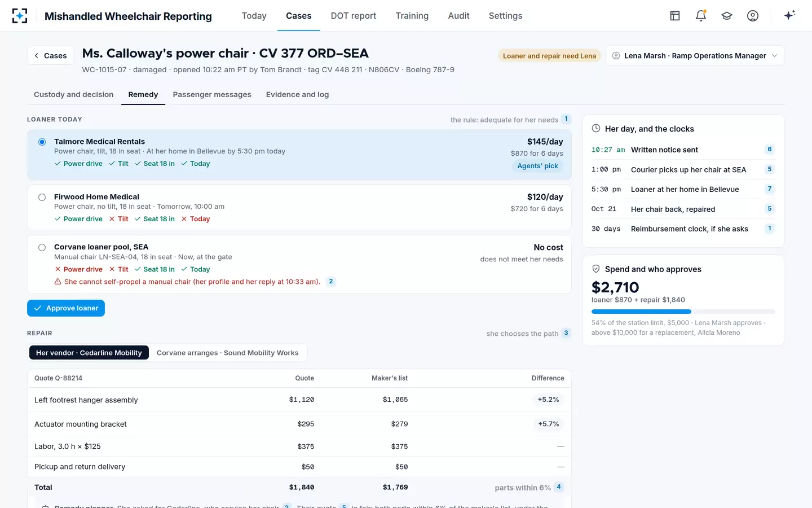Screen dimensions: 812x508
Task: Click the Courier picks up her chair at SEA entry
Action: pyautogui.click(x=683, y=169)
